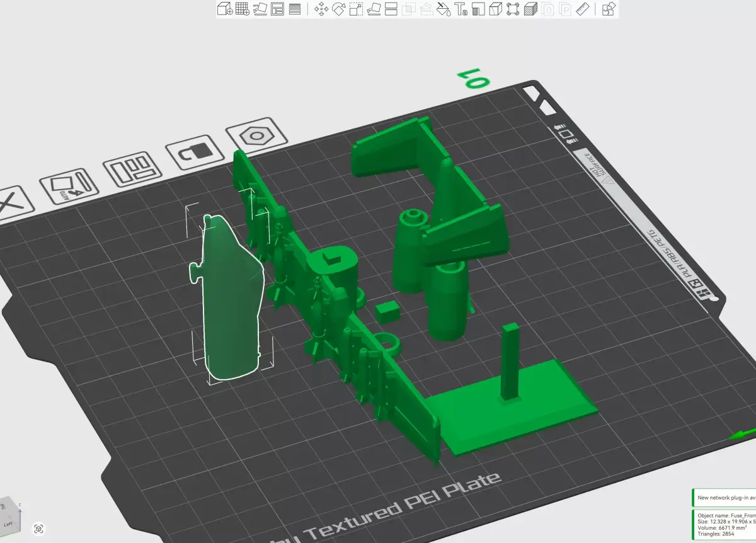
Task: Select the Move tool arrows icon
Action: coord(321,9)
